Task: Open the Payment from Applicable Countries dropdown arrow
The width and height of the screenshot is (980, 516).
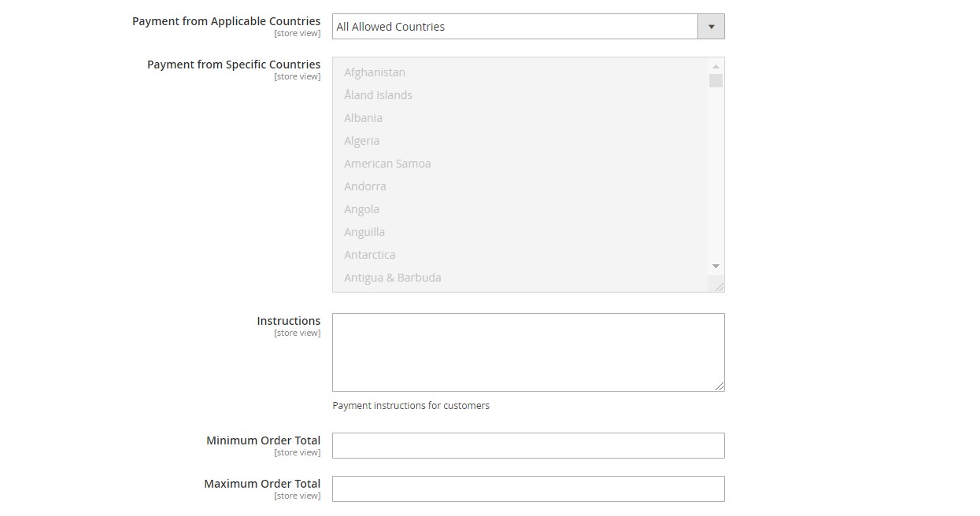Action: click(x=711, y=27)
